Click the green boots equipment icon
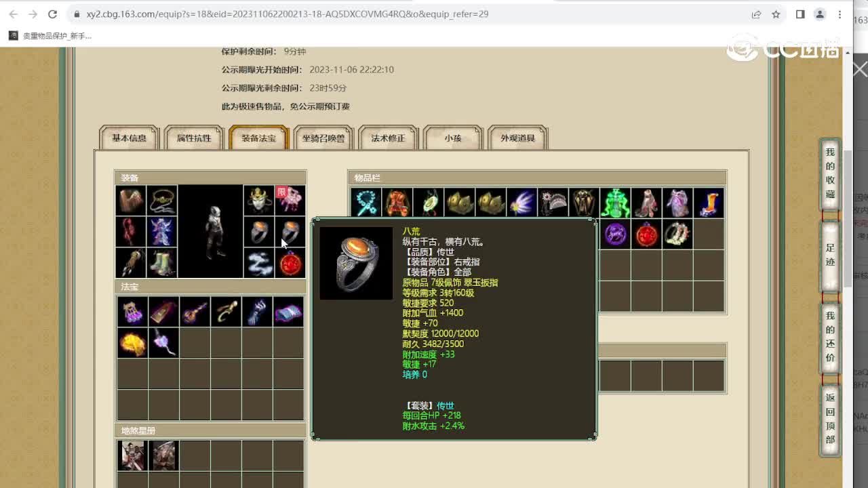 click(162, 263)
